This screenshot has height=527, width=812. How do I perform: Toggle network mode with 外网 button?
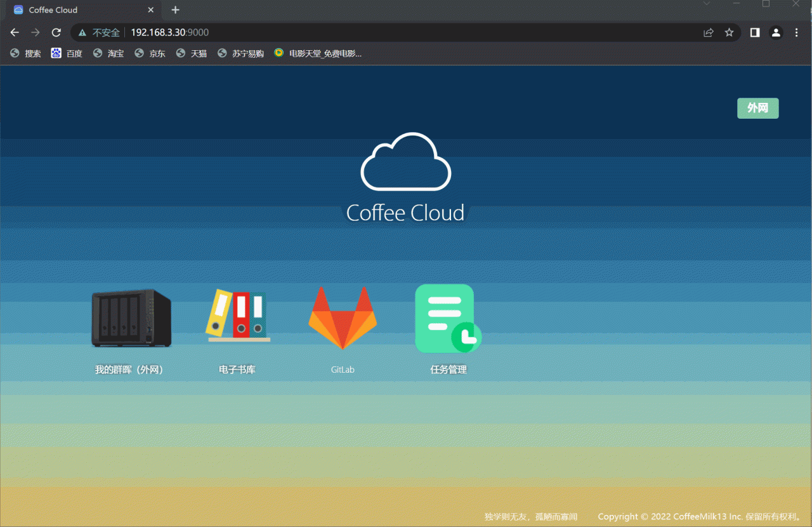757,108
